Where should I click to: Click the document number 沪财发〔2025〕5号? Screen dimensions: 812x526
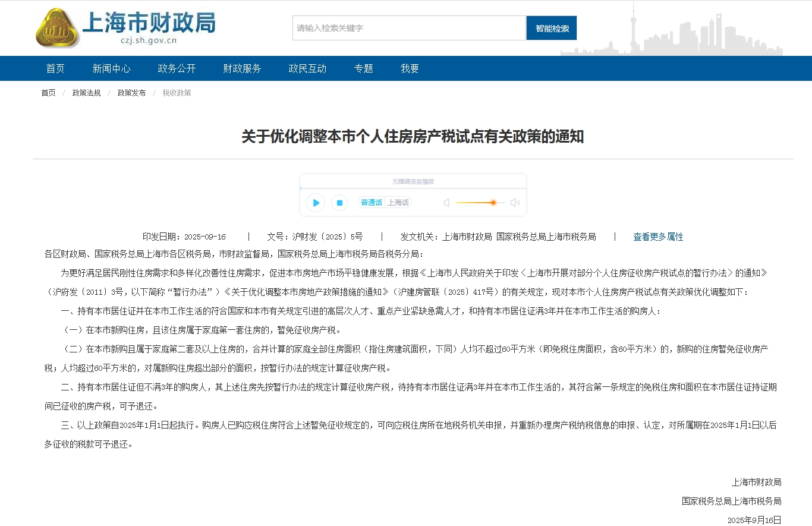point(314,237)
